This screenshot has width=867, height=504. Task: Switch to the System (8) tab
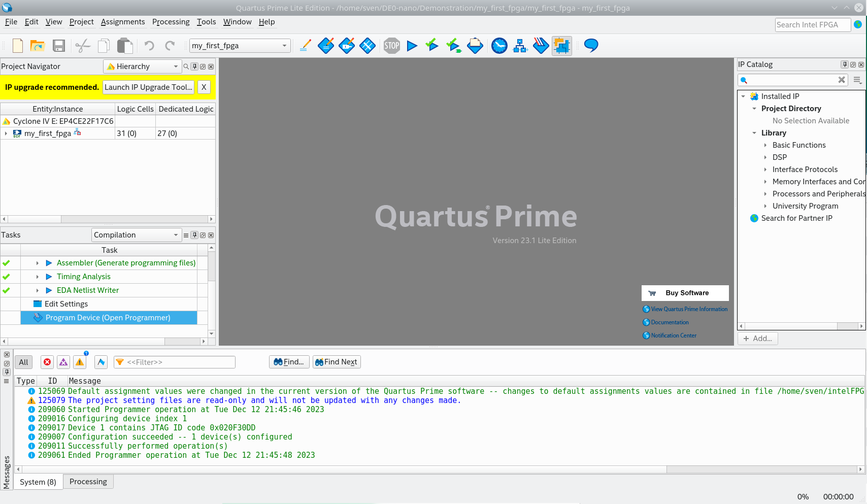(38, 482)
